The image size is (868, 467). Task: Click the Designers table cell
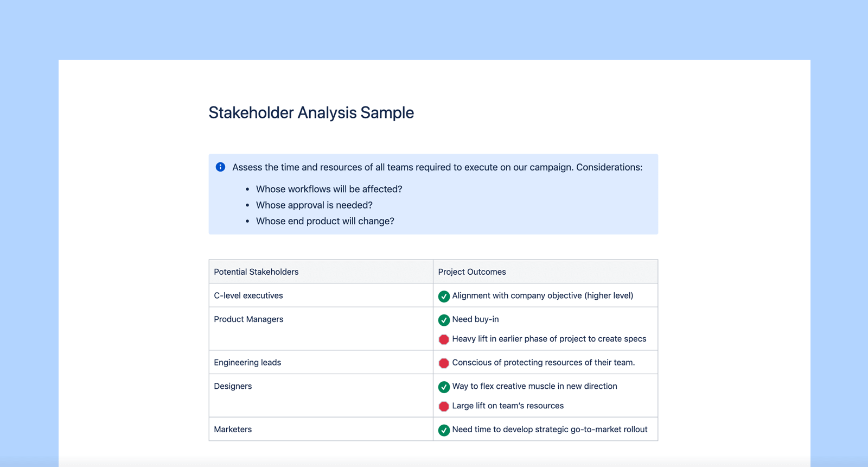point(233,386)
